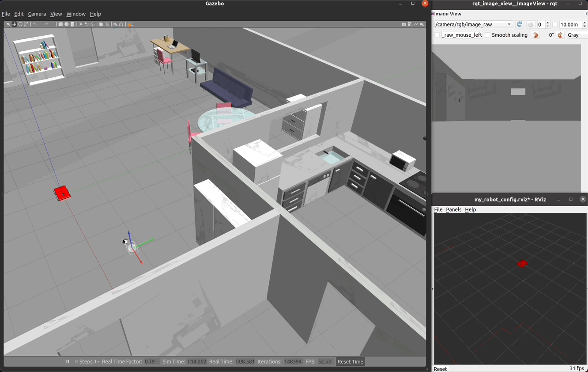Image resolution: width=588 pixels, height=372 pixels.
Task: Open the RViz File menu
Action: click(438, 209)
